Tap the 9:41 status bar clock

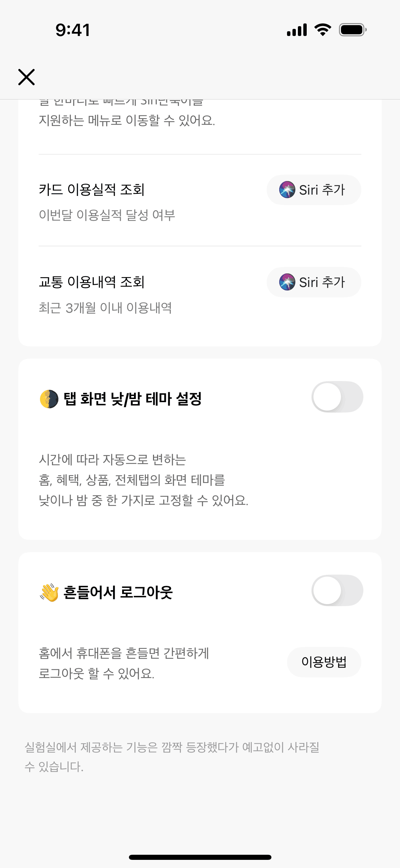73,30
